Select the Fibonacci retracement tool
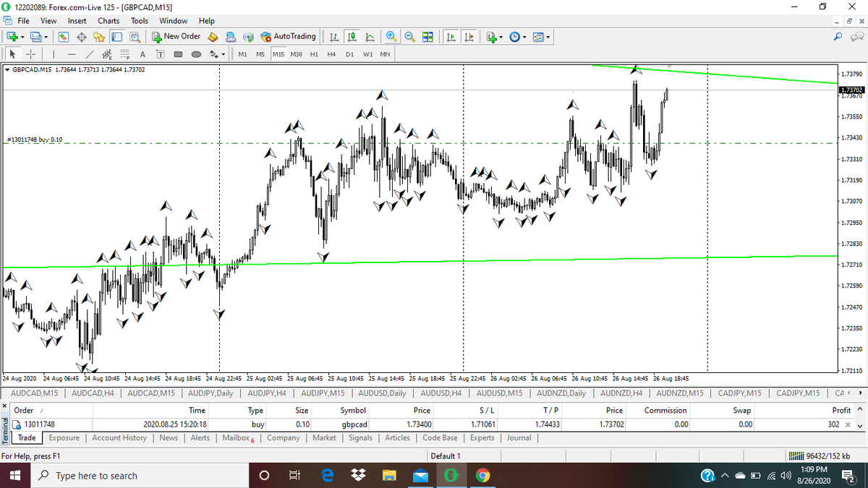The image size is (868, 488). [x=125, y=54]
